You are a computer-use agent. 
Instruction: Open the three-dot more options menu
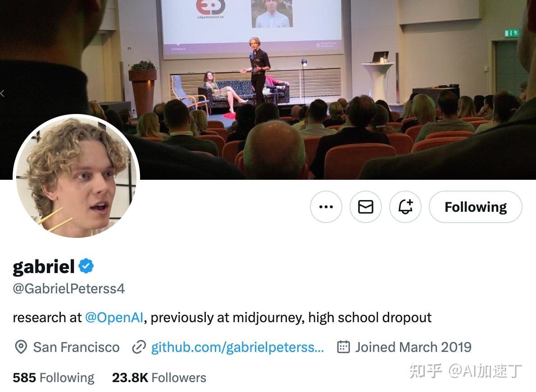[326, 207]
